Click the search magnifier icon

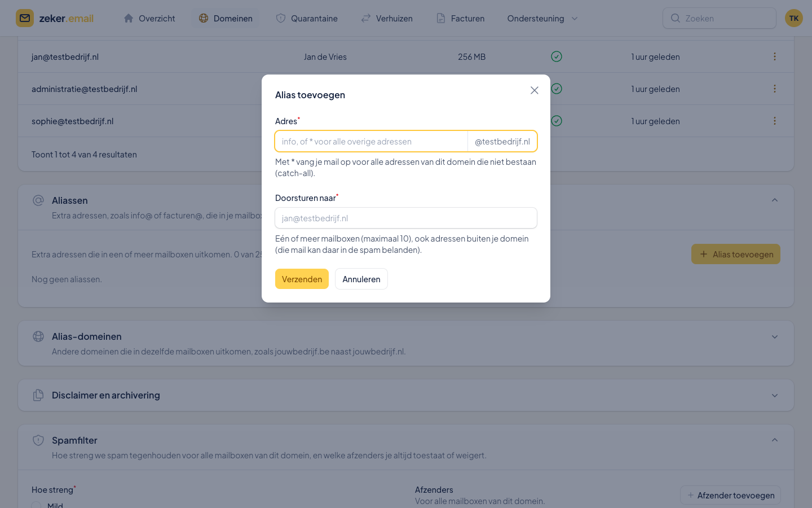tap(676, 18)
